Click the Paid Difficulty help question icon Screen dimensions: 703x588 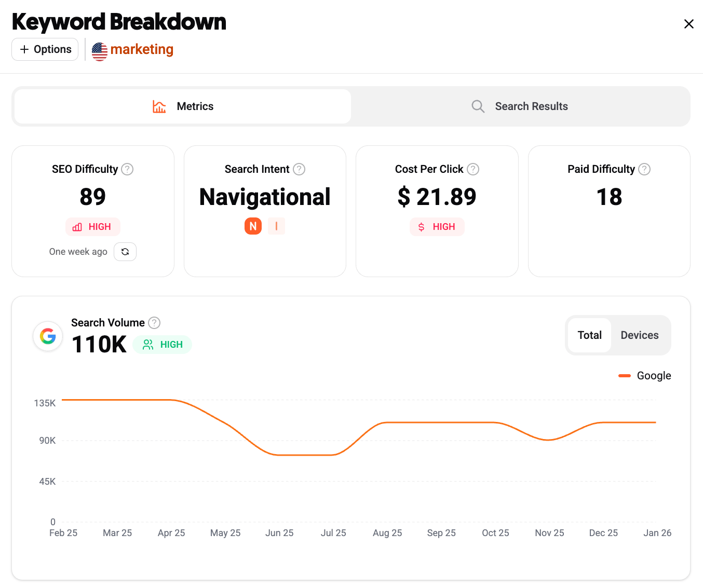click(644, 169)
